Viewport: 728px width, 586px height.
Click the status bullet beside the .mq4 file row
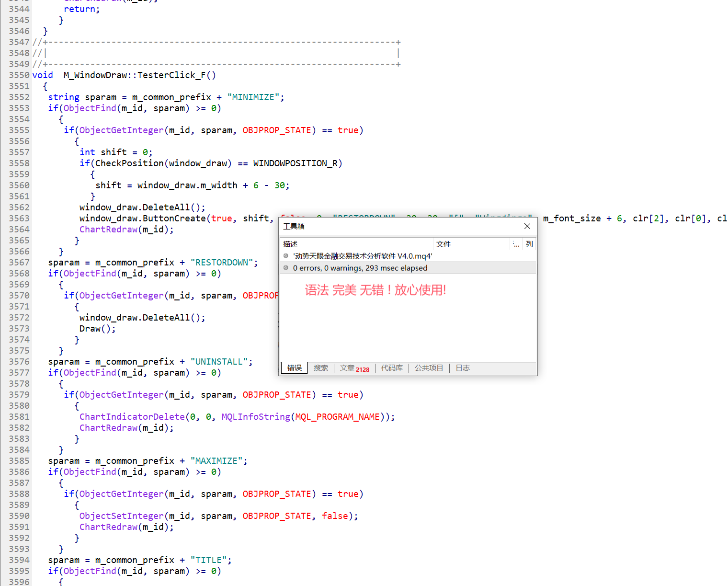(x=286, y=256)
